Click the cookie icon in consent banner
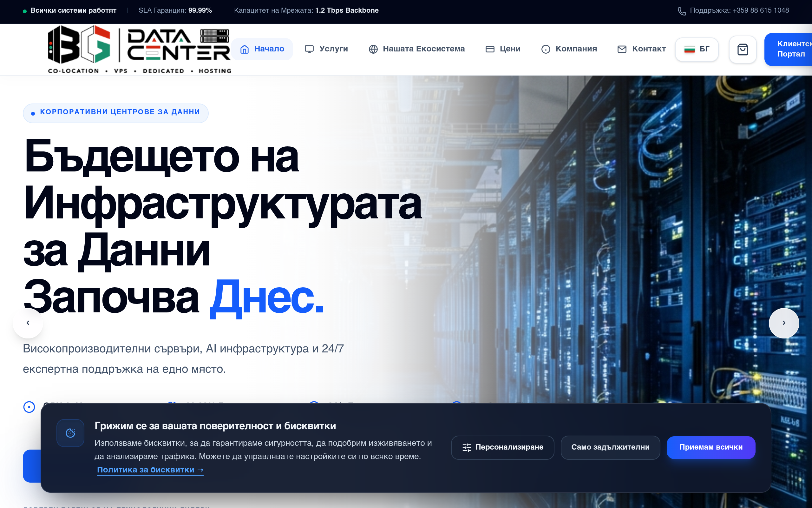The height and width of the screenshot is (508, 812). point(70,433)
